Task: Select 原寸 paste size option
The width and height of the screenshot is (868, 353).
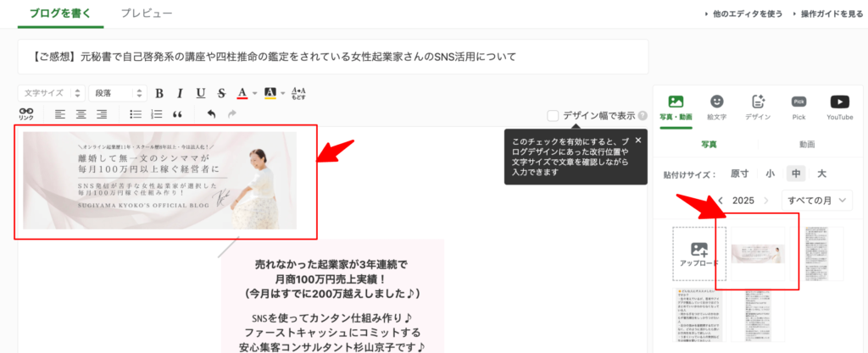Action: [739, 174]
